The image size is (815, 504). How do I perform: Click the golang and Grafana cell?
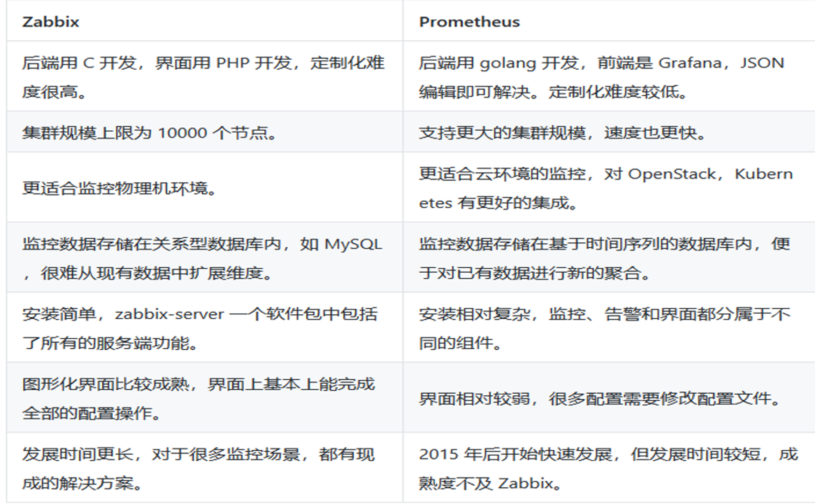[601, 77]
